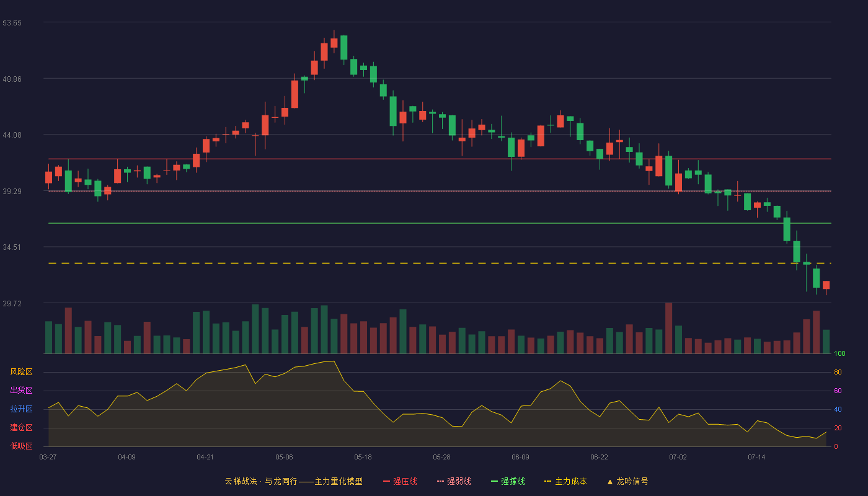Click the solid green 强撑线 support line
This screenshot has height=496, width=868.
pyautogui.click(x=440, y=223)
